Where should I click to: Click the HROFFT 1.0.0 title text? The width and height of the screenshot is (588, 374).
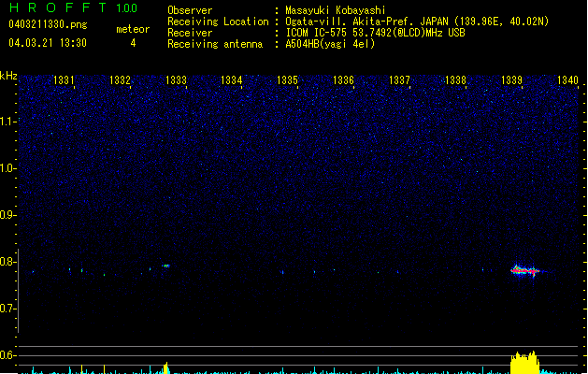pyautogui.click(x=74, y=7)
